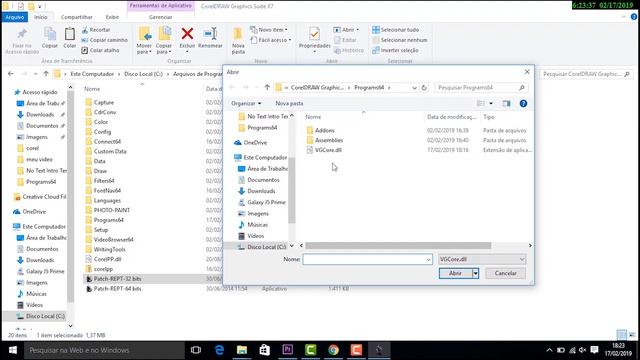The height and width of the screenshot is (360, 640).
Task: Create a Nova pasta from the ribbon
Action: click(238, 40)
